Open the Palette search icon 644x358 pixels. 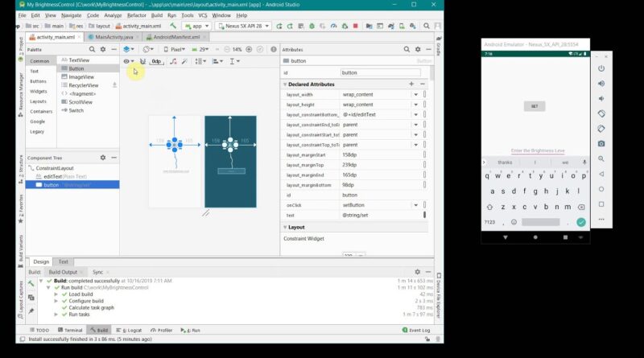[92, 49]
